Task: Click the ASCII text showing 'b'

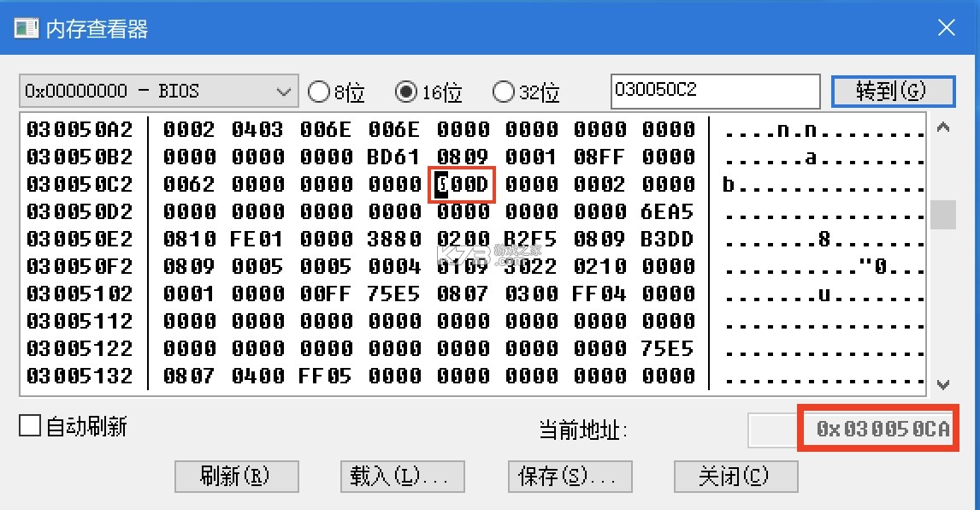Action: coord(727,184)
